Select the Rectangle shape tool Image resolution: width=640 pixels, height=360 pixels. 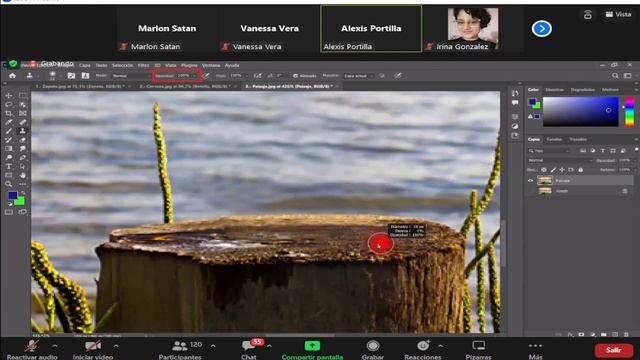9,176
